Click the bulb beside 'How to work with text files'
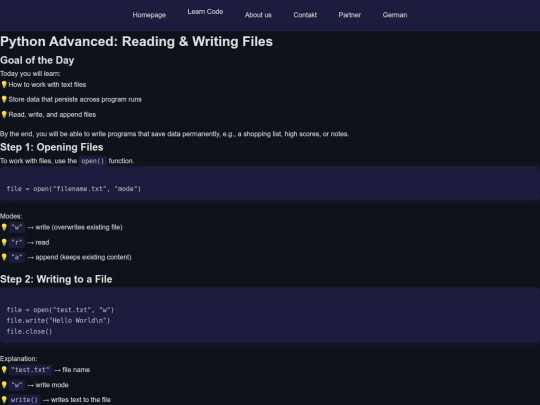 click(x=4, y=84)
